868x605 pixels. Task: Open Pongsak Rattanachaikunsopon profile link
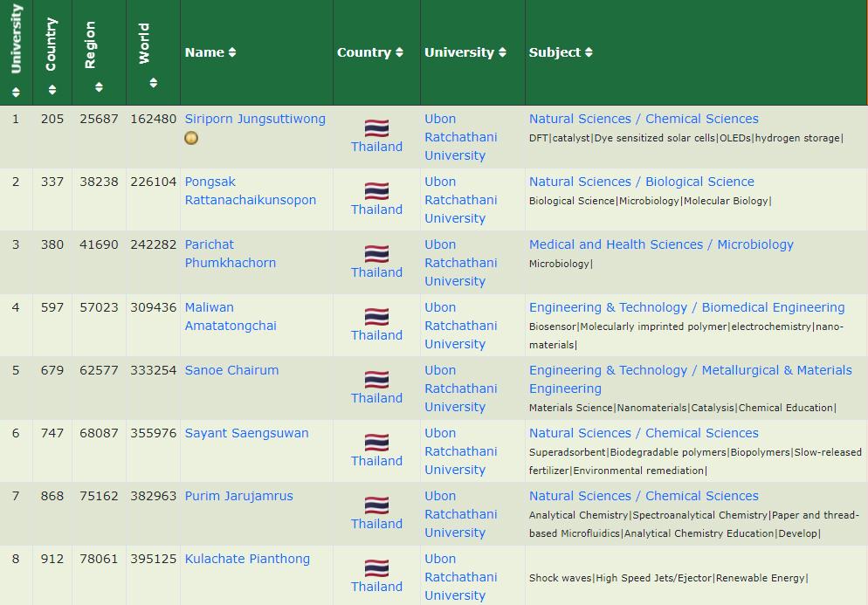click(x=251, y=191)
